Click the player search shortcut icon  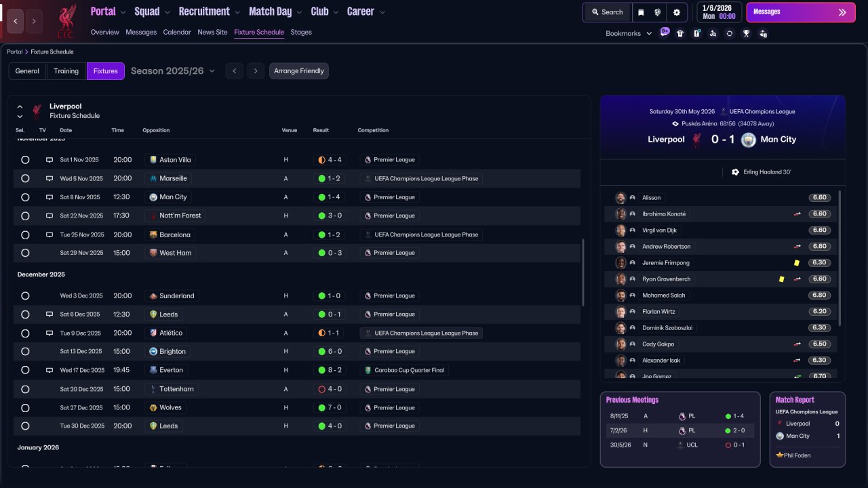pyautogui.click(x=713, y=33)
